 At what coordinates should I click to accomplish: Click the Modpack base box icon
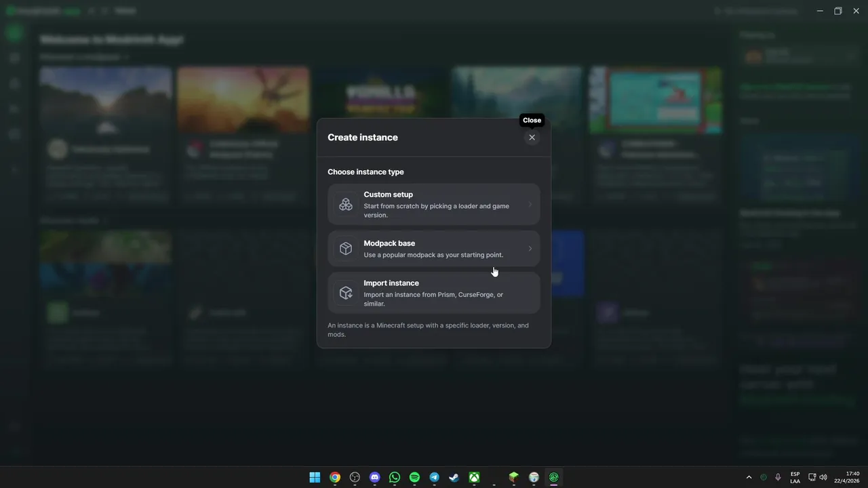(346, 249)
